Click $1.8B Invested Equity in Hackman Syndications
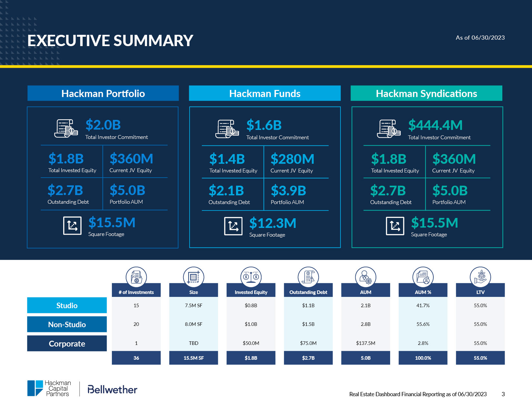This screenshot has width=532, height=411. pyautogui.click(x=389, y=159)
